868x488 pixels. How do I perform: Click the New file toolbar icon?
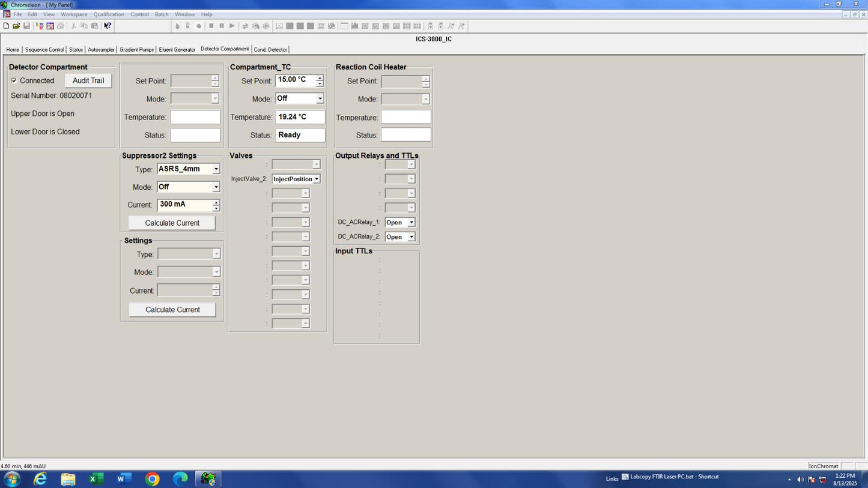(x=6, y=26)
